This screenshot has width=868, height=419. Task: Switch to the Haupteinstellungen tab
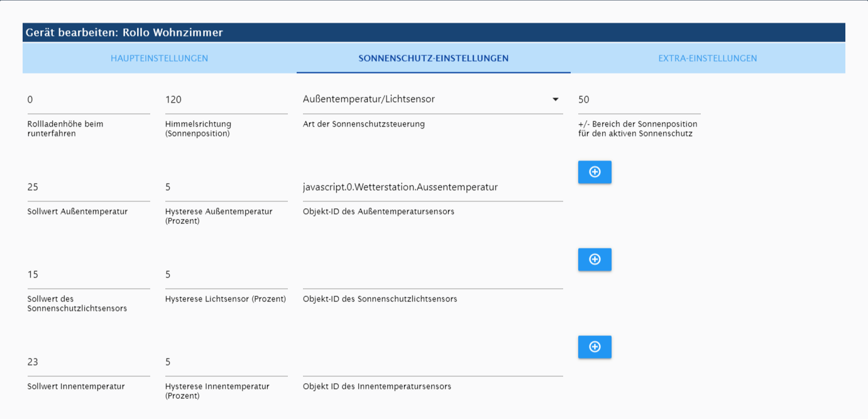point(160,59)
